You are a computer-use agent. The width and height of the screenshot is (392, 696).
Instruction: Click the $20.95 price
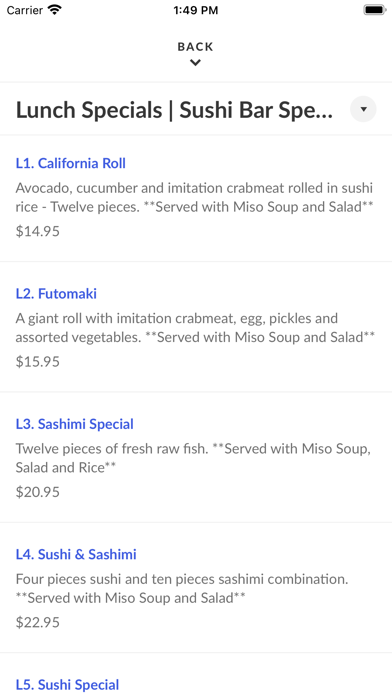coord(38,492)
